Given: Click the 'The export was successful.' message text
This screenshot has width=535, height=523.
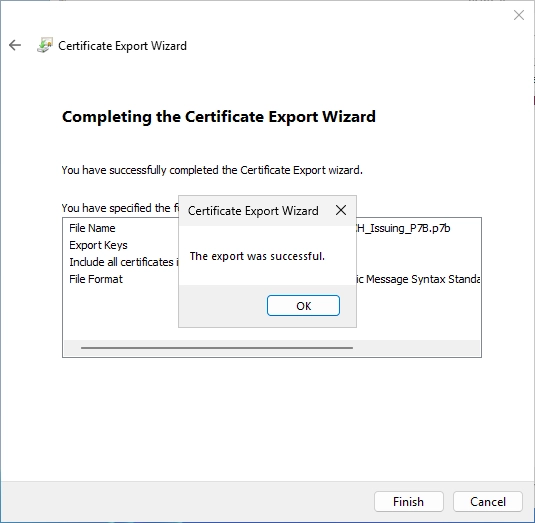Looking at the screenshot, I should tap(257, 256).
